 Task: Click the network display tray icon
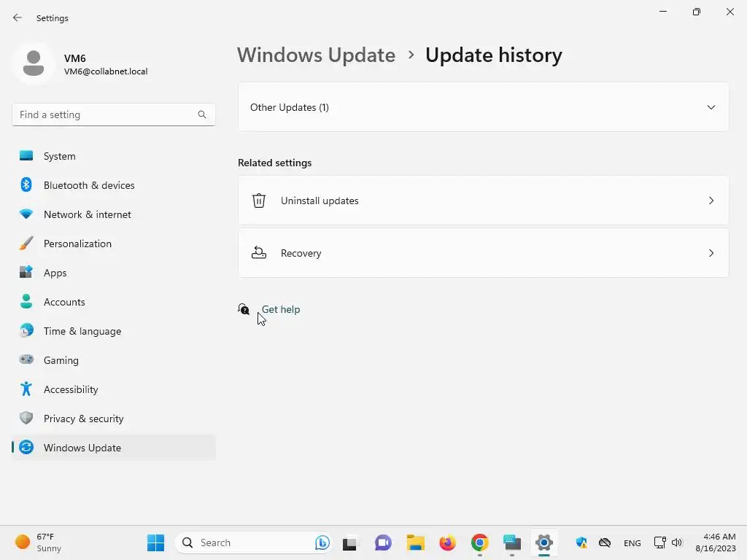pos(659,542)
